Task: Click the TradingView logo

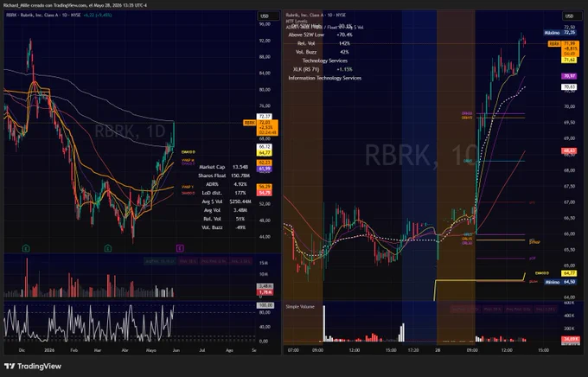Action: [x=33, y=366]
